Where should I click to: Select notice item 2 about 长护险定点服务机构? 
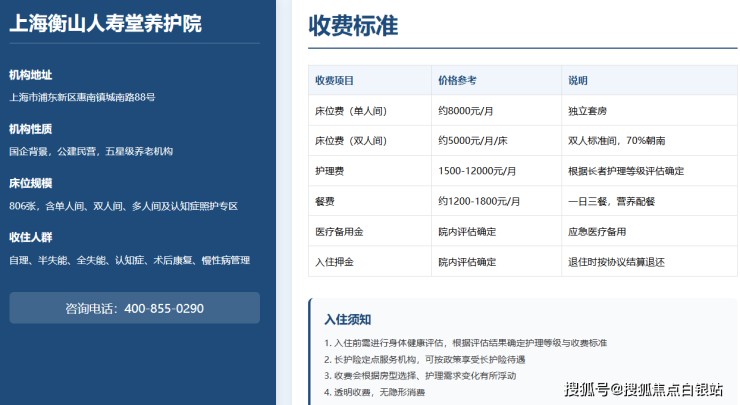(x=425, y=360)
